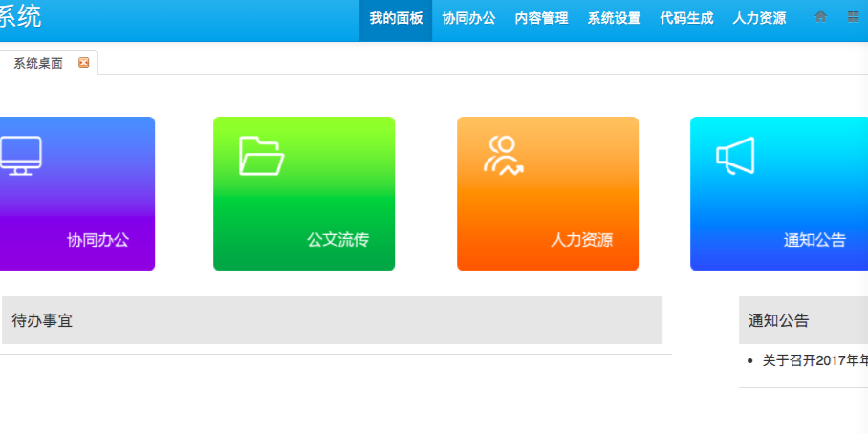Open 协同办公 in the top menu
Viewport: 868px width, 434px height.
(468, 18)
